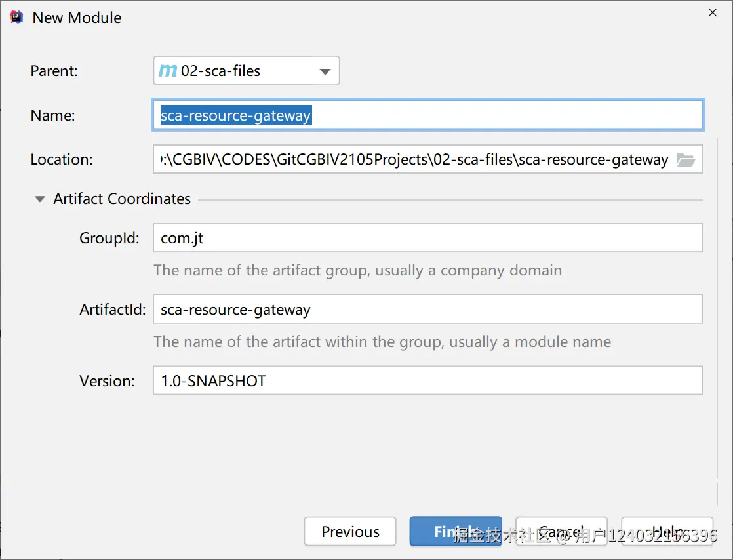Screen dimensions: 733x560
Task: Click the ArtifactId input field
Action: coord(427,310)
